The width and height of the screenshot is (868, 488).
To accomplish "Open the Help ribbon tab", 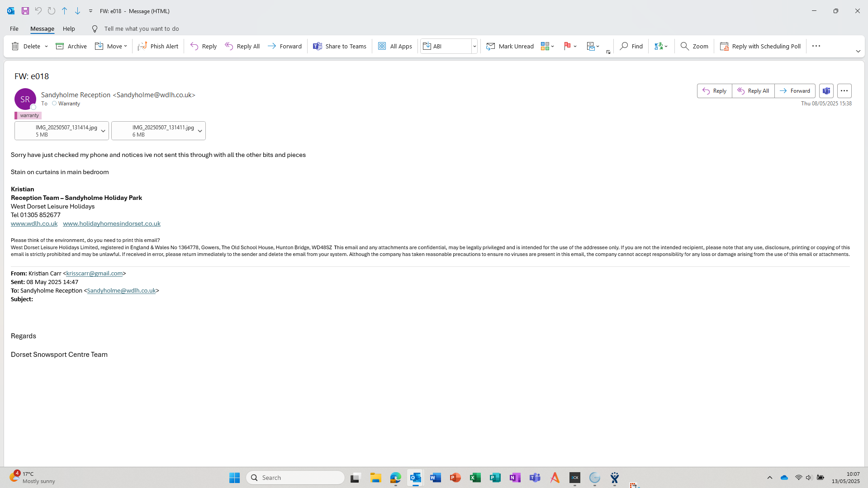I will pos(69,28).
